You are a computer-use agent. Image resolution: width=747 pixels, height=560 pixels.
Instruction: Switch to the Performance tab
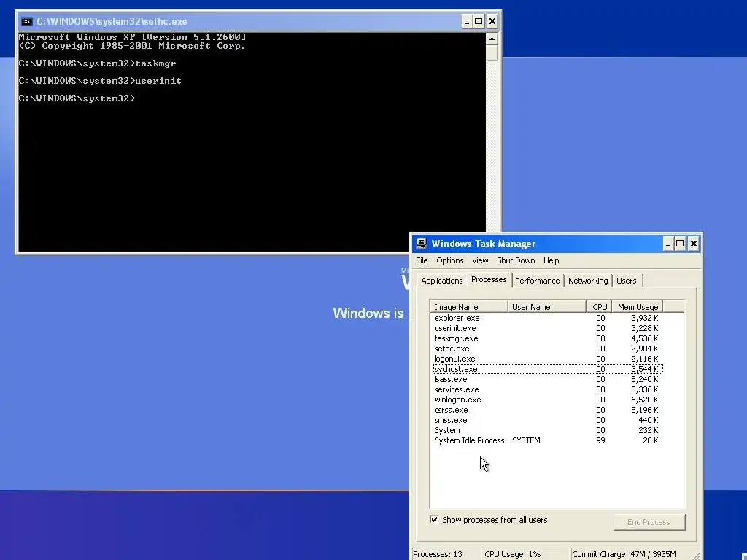click(x=538, y=281)
